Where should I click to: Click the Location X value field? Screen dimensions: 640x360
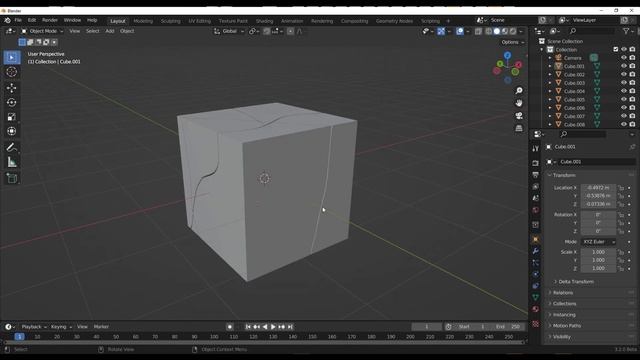click(598, 188)
